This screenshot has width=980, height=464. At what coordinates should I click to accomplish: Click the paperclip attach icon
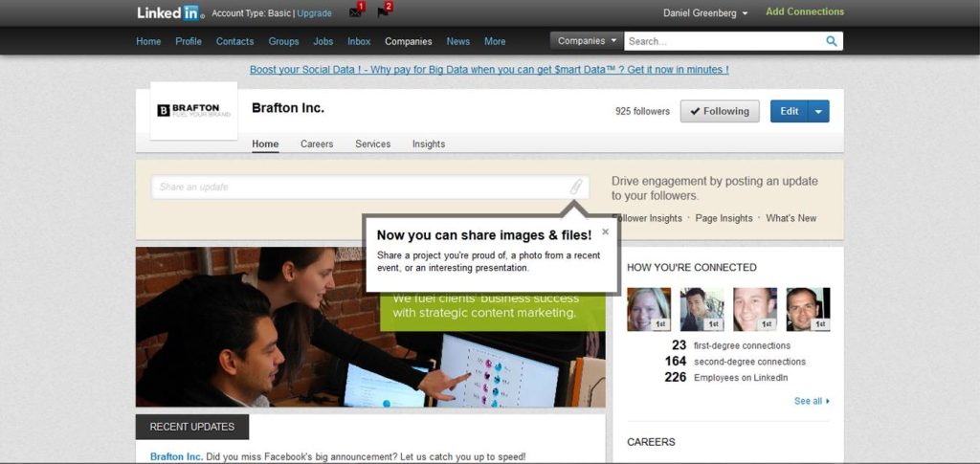pos(575,187)
